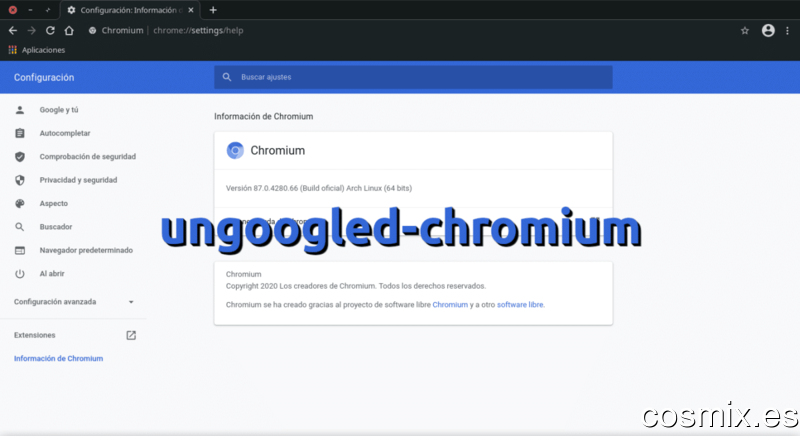Select Información de Chromium in sidebar

59,358
